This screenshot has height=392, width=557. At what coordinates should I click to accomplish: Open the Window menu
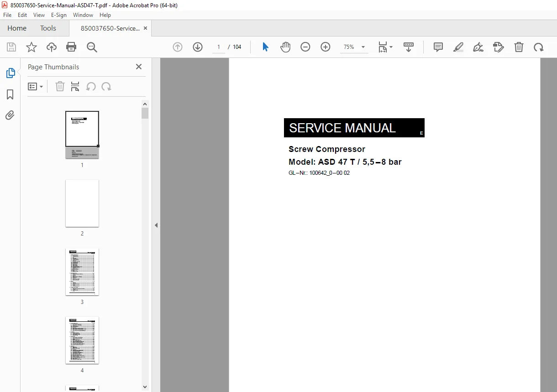[x=83, y=15]
